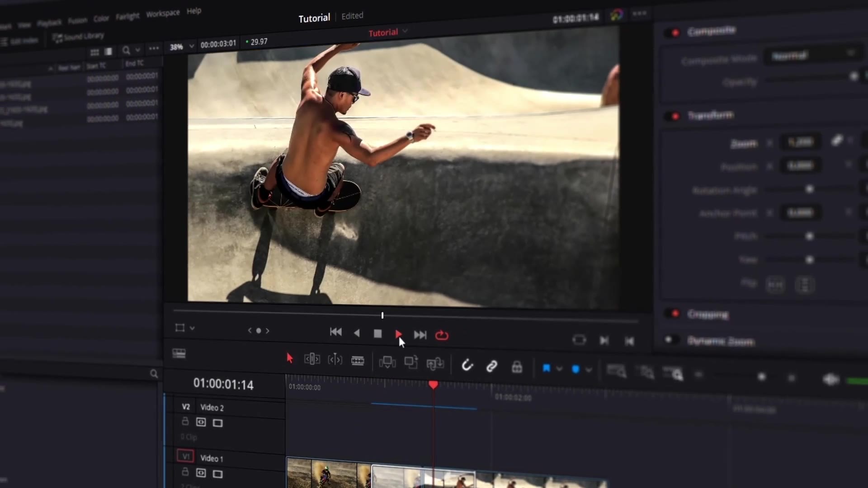Toggle the Linked Selection chain icon
The height and width of the screenshot is (488, 868).
pyautogui.click(x=491, y=366)
